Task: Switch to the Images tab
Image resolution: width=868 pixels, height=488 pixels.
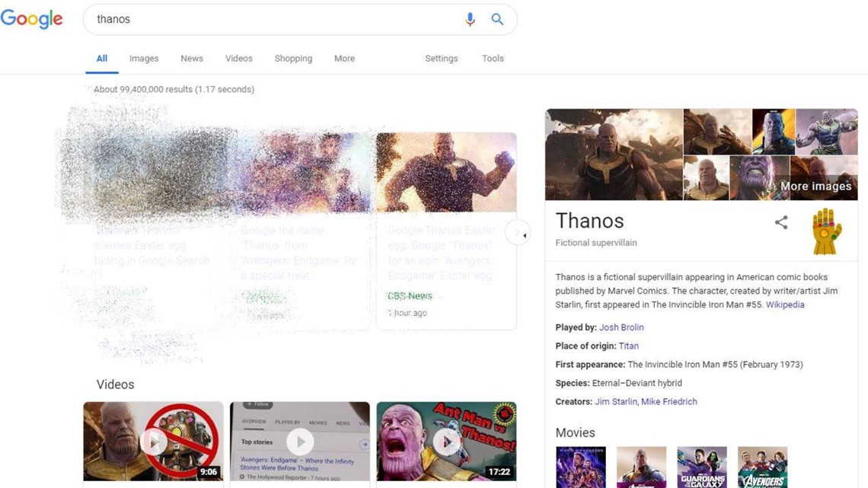Action: tap(144, 59)
